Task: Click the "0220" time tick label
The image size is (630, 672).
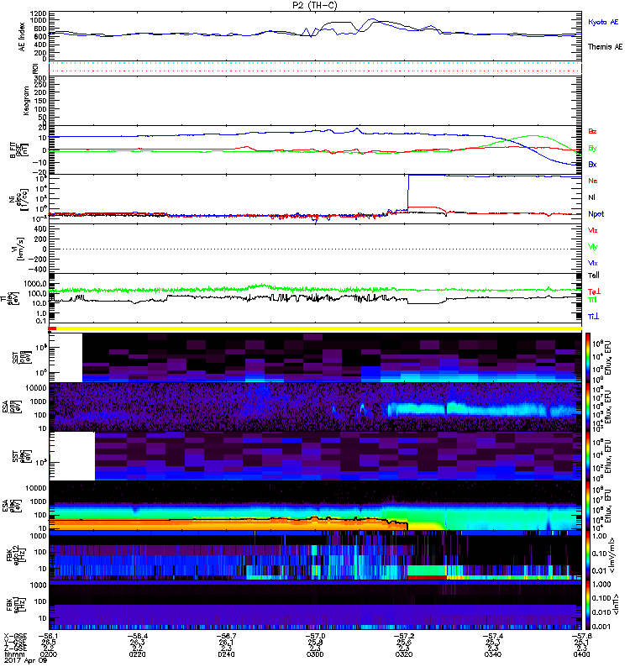Action: [137, 654]
